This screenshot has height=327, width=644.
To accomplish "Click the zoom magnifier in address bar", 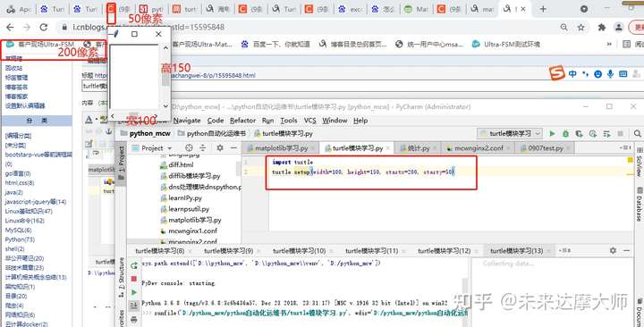I will coord(563,27).
